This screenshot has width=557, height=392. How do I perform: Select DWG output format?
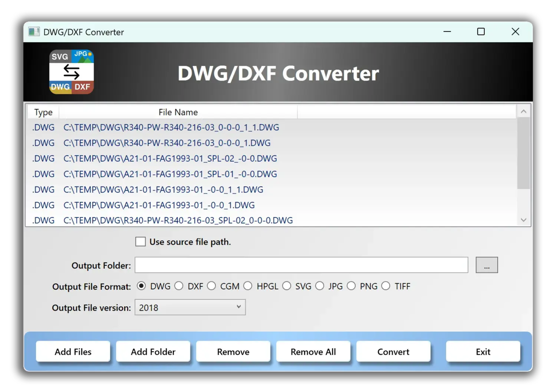141,286
